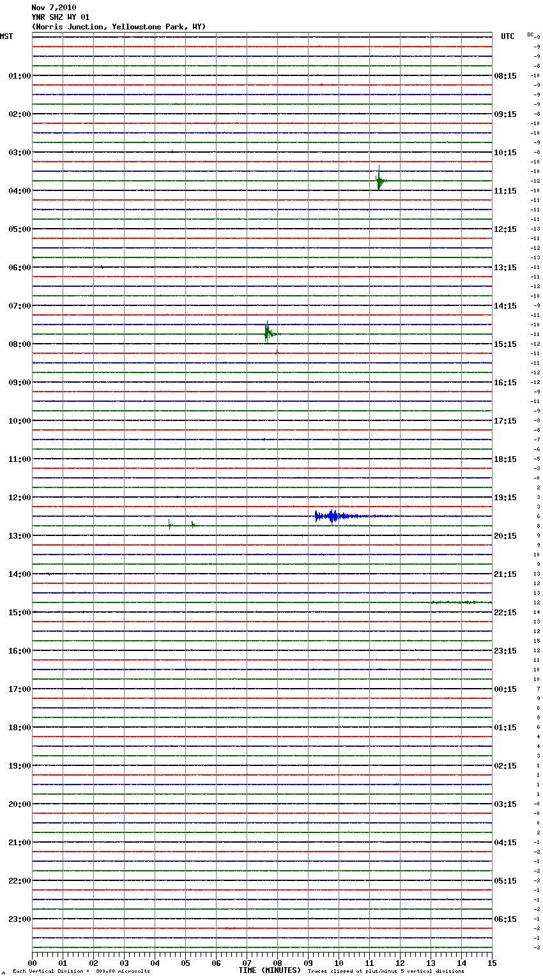The height and width of the screenshot is (980, 543).
Task: Click the 11:15 UTC time label
Action: 505,191
